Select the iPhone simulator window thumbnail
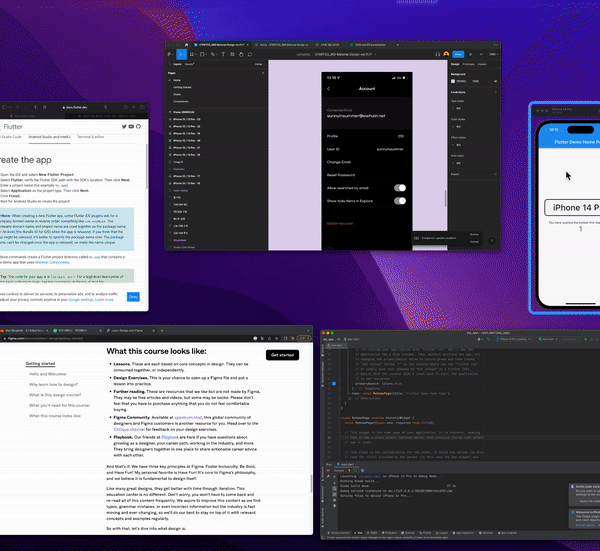Viewport: 600px width, 551px height. [565, 208]
